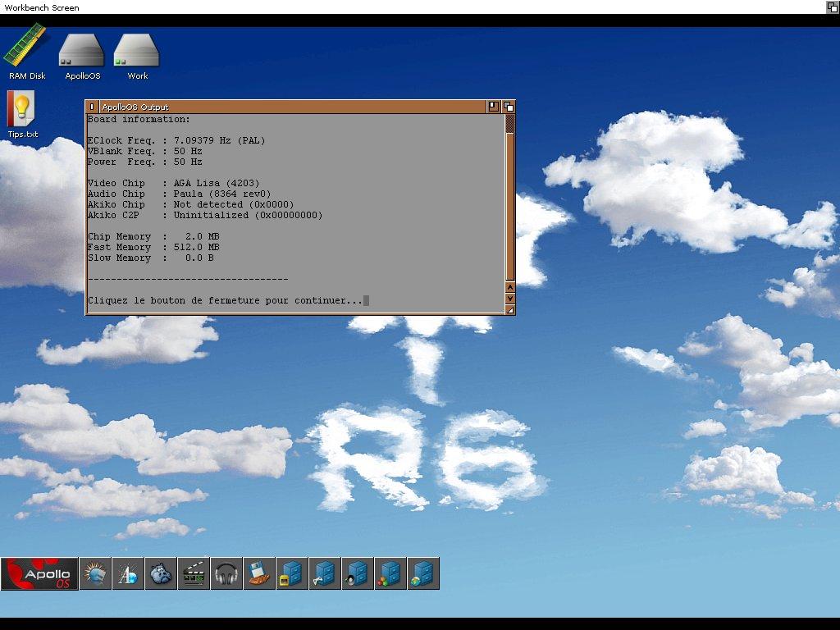
Task: Click 'Cliquez le bouton de fermeture' prompt
Action: (x=225, y=300)
